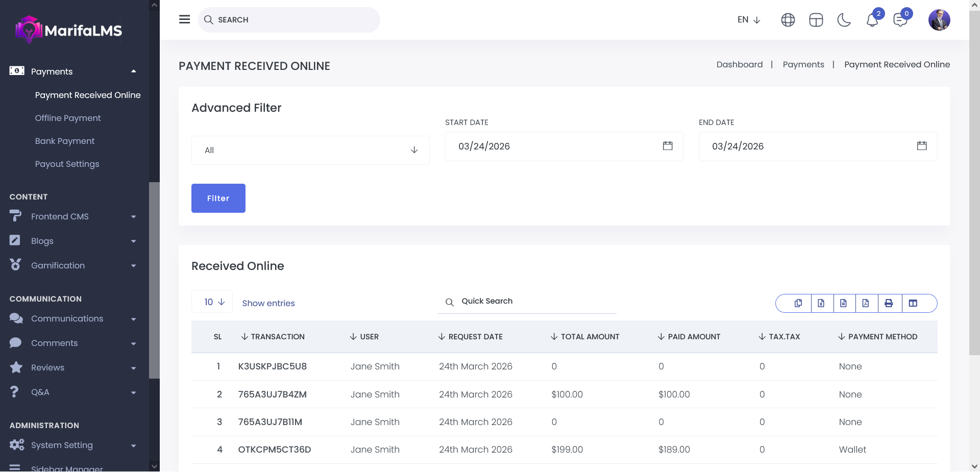Expand the Frontend CMS menu
This screenshot has width=980, height=472.
tap(74, 216)
